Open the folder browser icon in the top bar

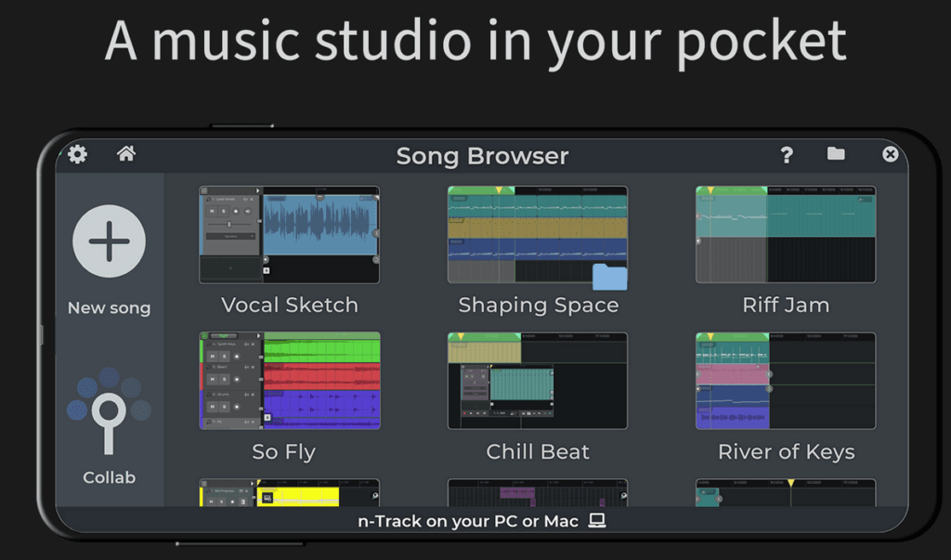pyautogui.click(x=835, y=154)
